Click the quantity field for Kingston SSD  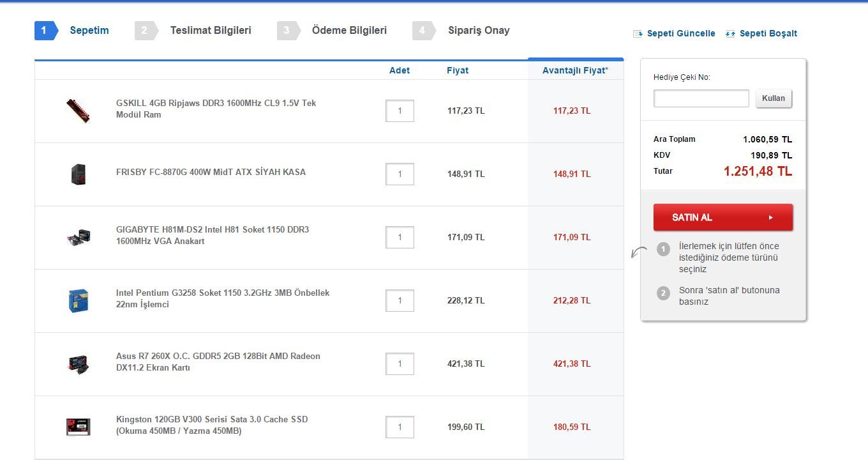(400, 427)
